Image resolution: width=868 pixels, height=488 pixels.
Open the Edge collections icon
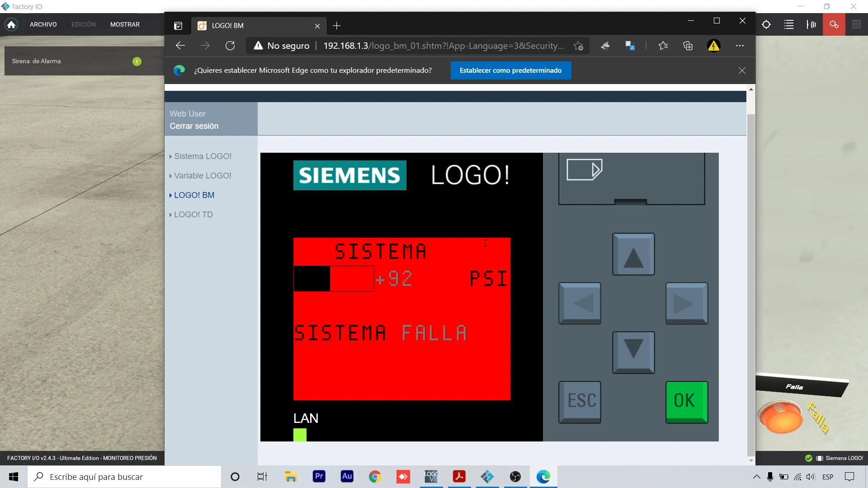click(688, 46)
